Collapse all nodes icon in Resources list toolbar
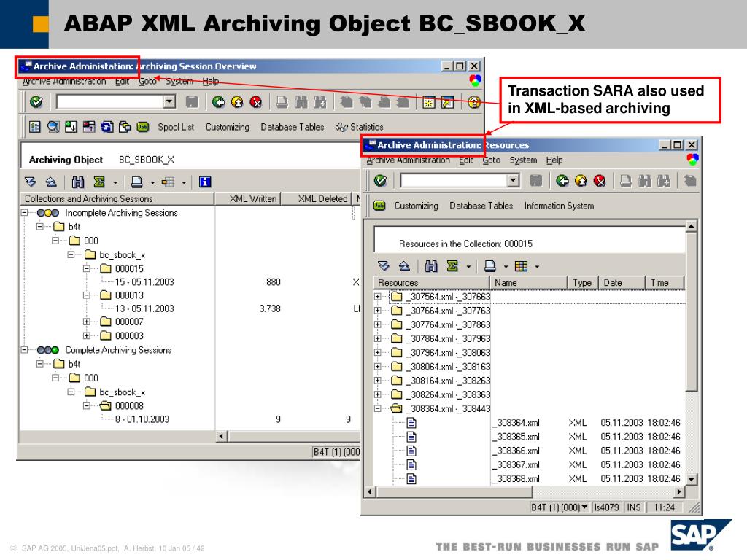747x560 pixels. [x=404, y=266]
